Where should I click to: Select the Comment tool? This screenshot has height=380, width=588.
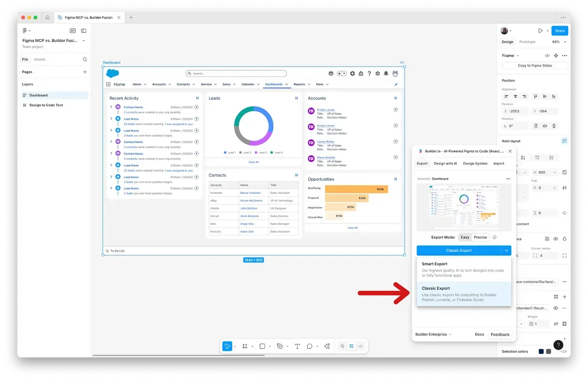click(309, 346)
